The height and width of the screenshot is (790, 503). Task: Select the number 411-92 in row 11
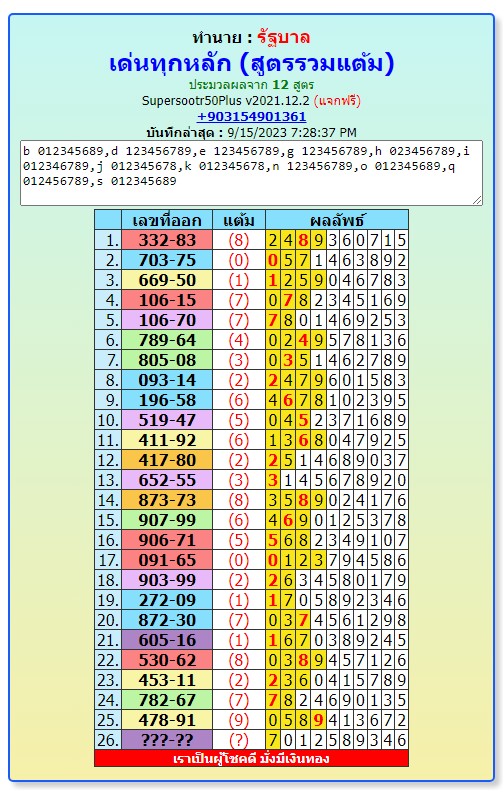(167, 440)
